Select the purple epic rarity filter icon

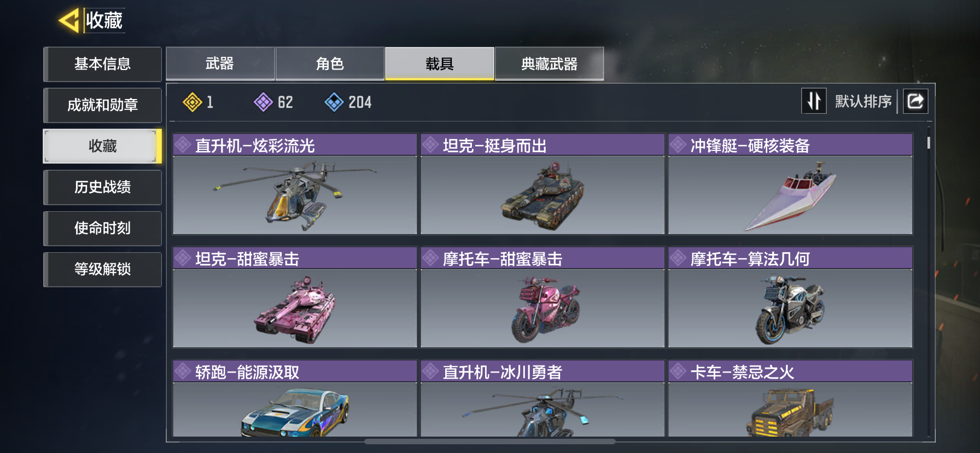click(x=264, y=102)
